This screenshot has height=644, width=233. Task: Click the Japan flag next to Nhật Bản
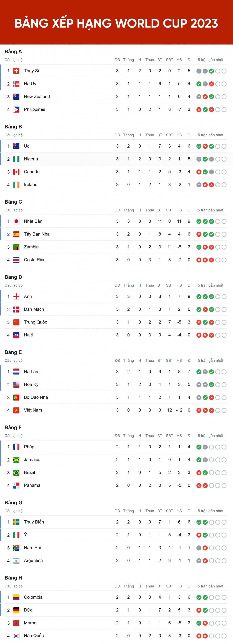16,221
